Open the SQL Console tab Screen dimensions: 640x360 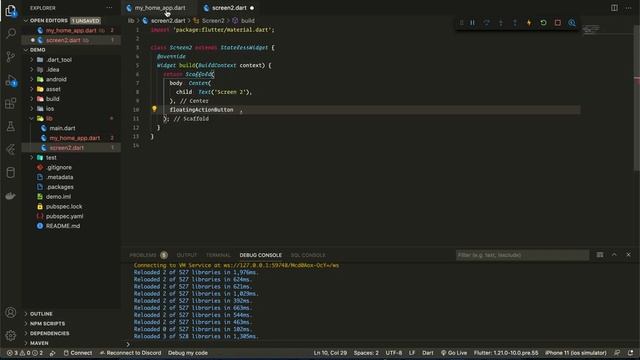tap(308, 255)
